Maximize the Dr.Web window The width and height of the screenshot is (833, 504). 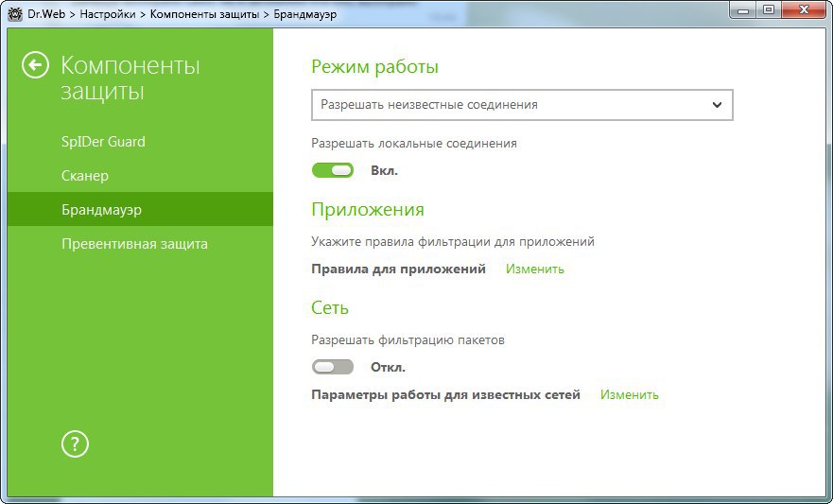coord(769,10)
